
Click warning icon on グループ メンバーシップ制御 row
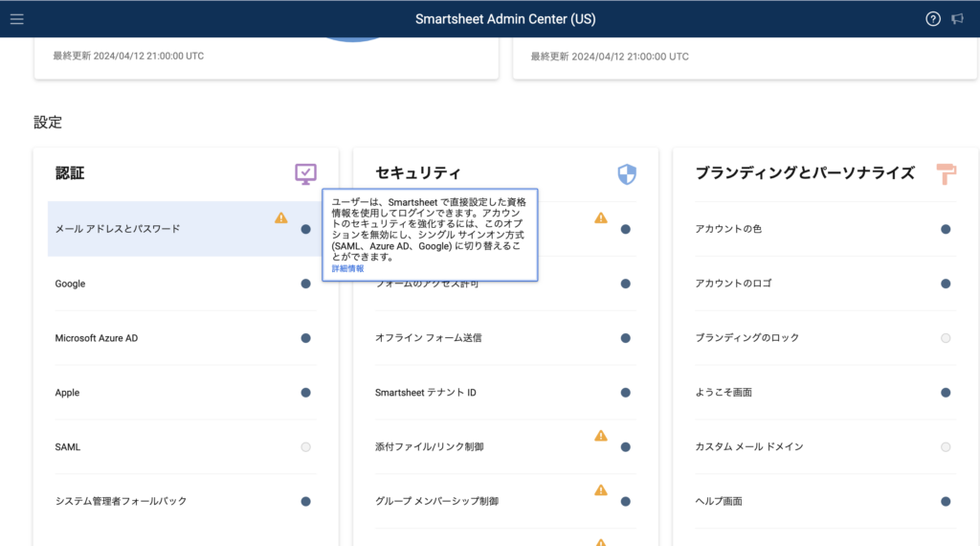tap(601, 489)
